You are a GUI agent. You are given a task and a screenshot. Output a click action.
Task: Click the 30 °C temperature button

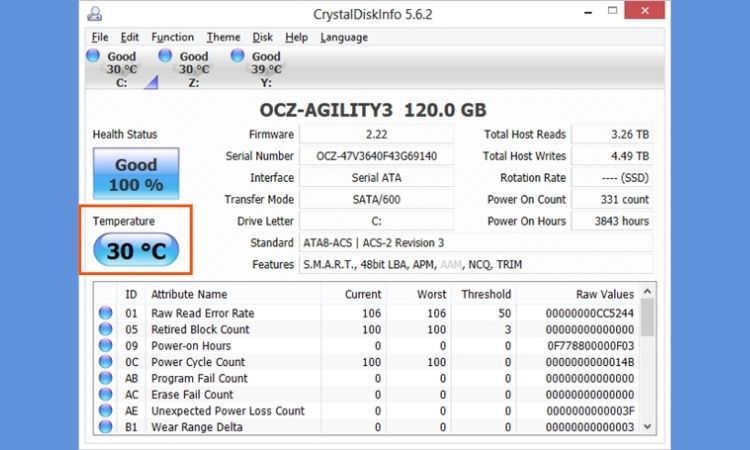136,250
